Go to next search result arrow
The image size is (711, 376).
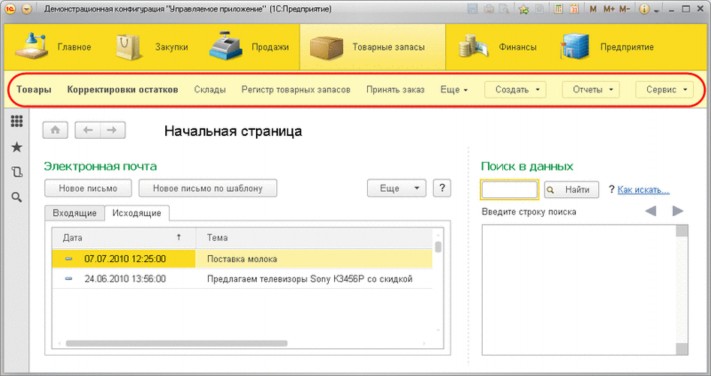coord(678,211)
